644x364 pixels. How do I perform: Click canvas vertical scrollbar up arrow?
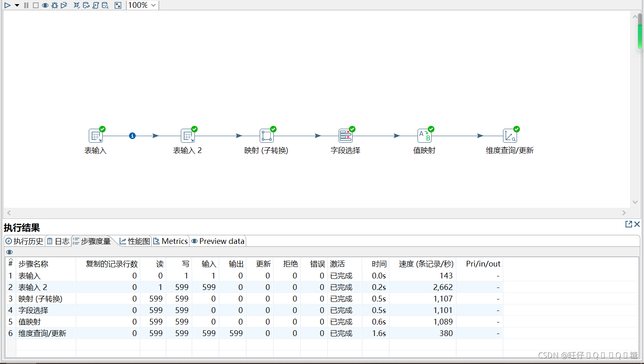635,17
